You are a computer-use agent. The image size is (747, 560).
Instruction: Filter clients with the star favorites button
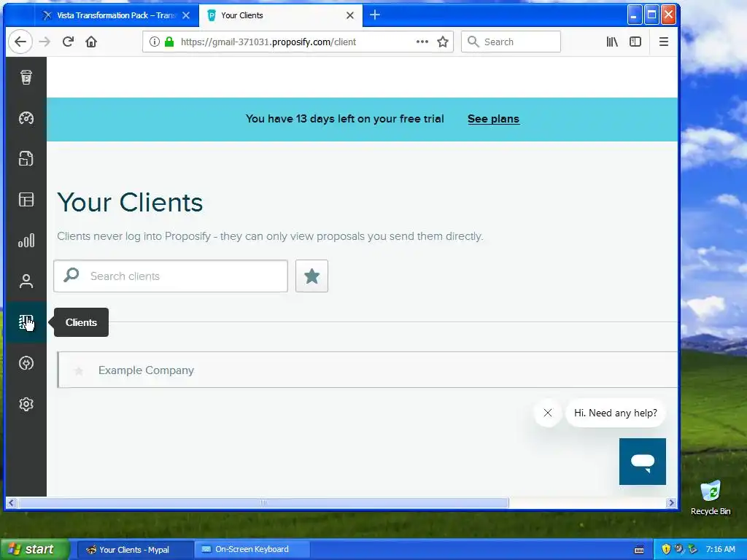coord(311,276)
